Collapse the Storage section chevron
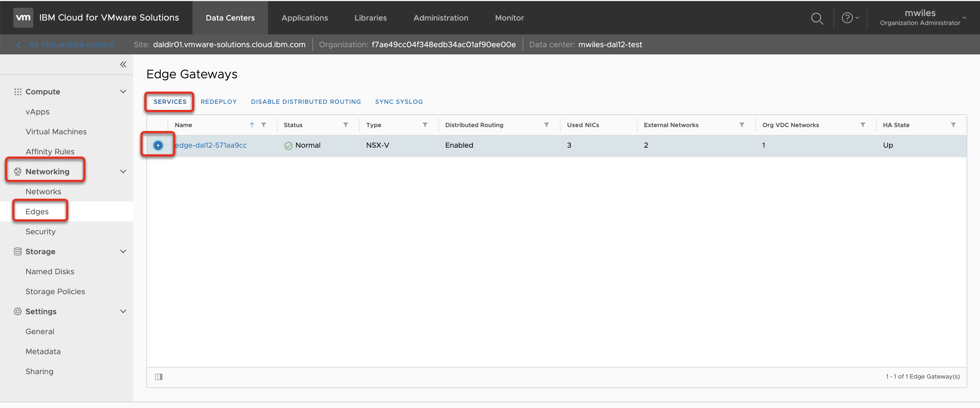 [123, 251]
